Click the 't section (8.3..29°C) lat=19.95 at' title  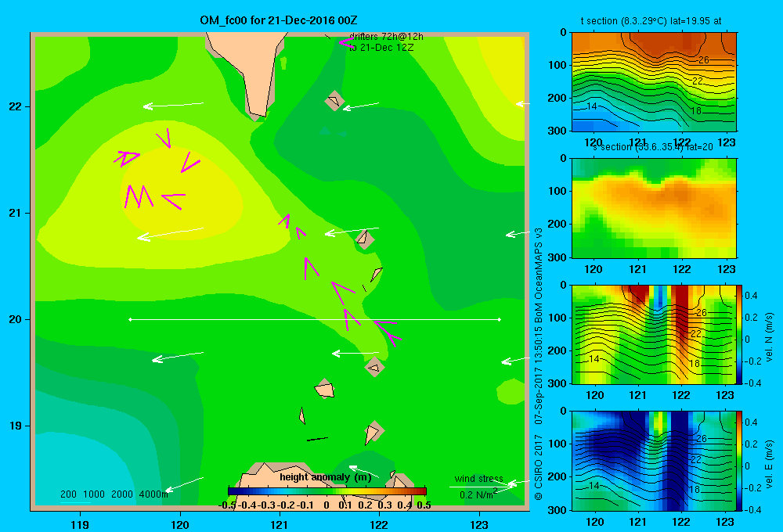click(x=651, y=21)
